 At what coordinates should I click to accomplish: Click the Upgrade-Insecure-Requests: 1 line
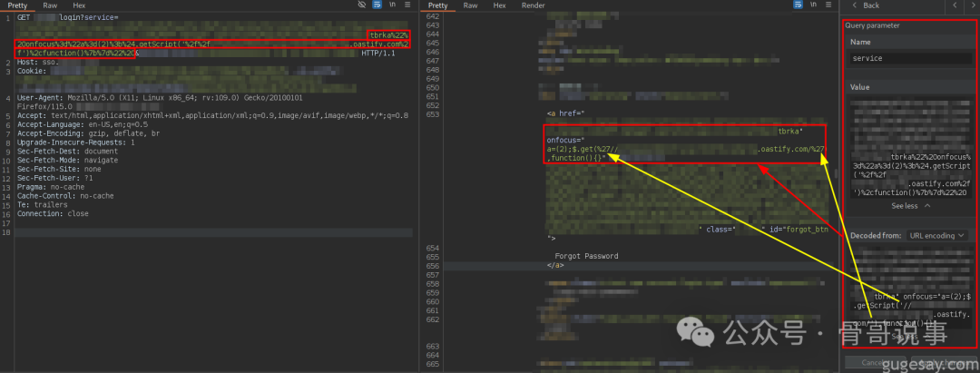(x=75, y=142)
